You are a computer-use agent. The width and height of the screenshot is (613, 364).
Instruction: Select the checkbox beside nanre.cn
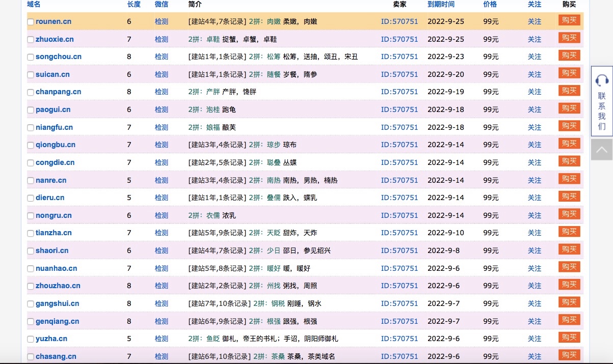(x=31, y=181)
